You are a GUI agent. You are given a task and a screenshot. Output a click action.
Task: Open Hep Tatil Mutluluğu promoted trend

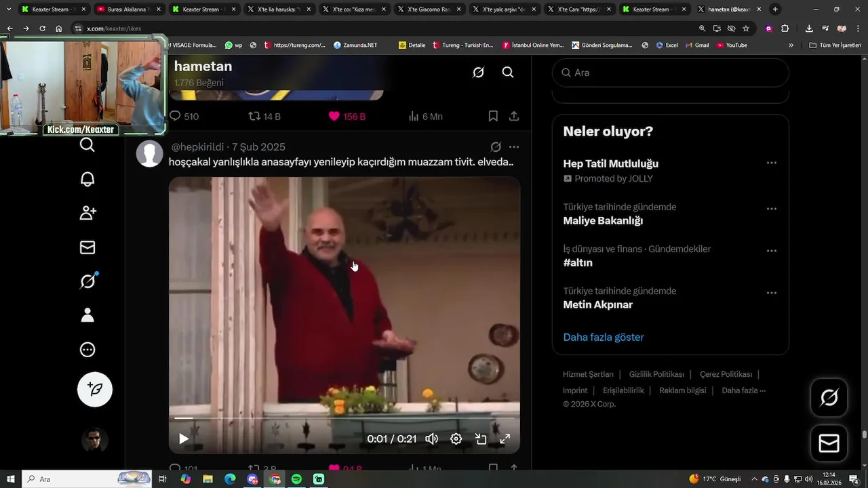(610, 163)
